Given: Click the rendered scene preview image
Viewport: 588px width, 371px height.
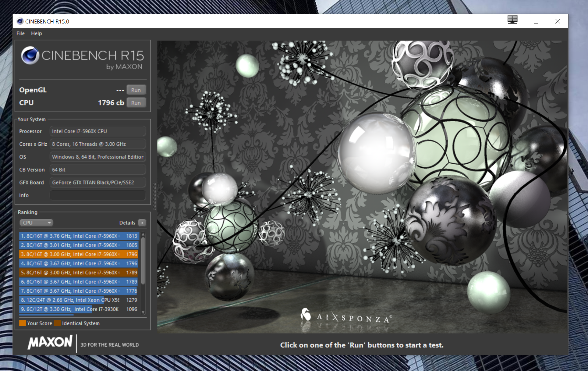Looking at the screenshot, I should [362, 187].
